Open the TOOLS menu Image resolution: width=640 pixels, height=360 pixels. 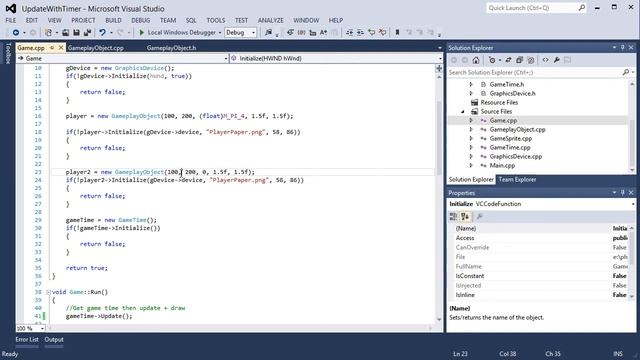pos(216,20)
